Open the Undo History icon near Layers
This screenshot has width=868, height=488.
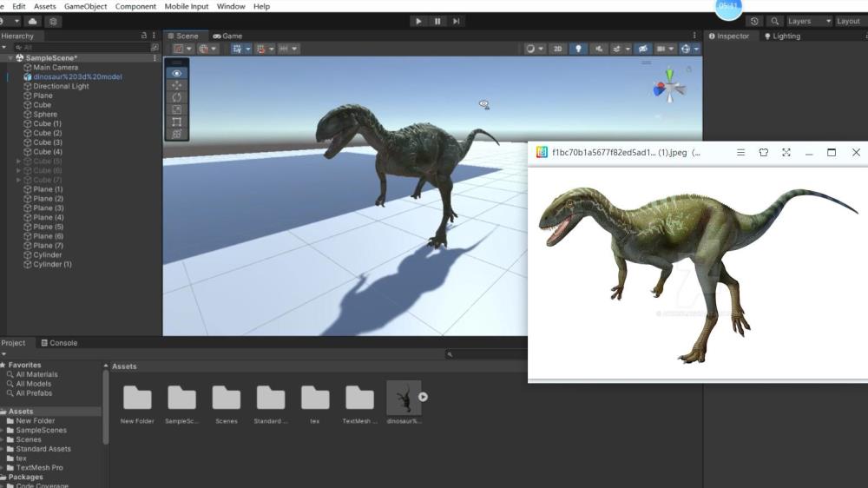753,21
